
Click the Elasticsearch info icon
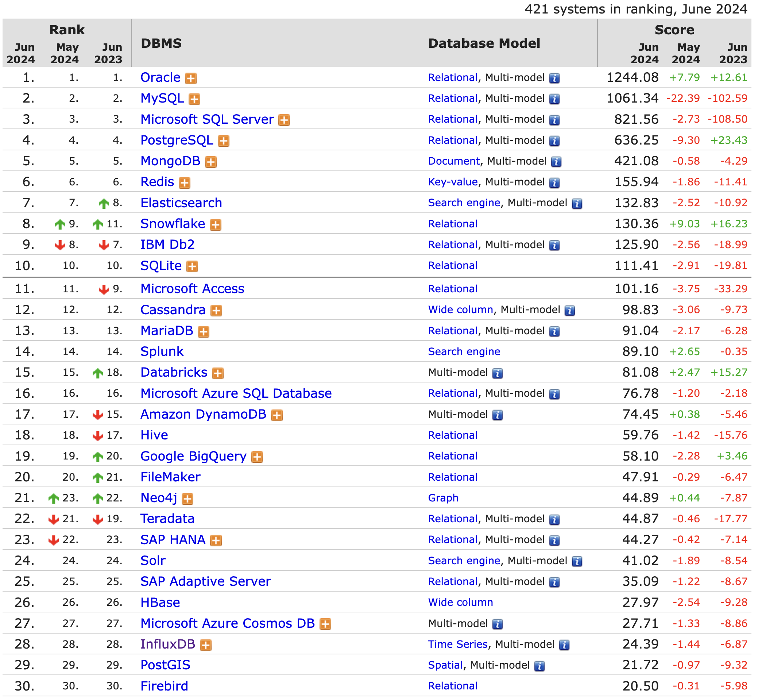click(x=580, y=203)
